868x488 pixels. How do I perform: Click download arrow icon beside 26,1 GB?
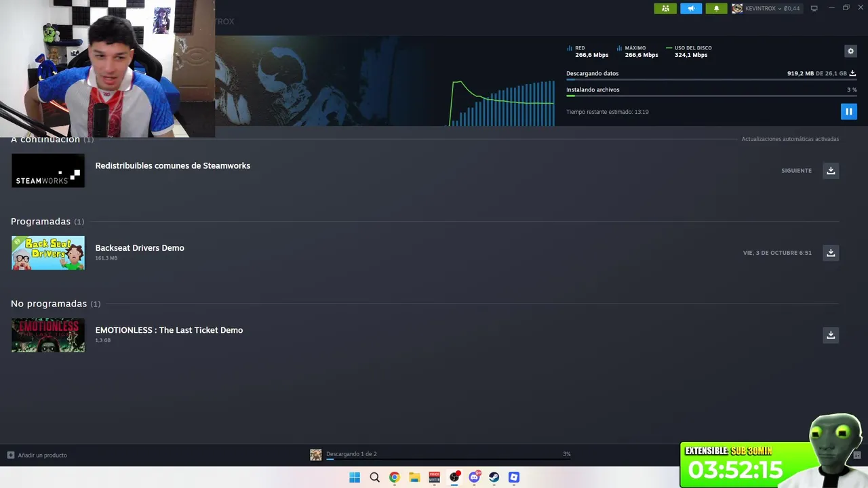[852, 73]
